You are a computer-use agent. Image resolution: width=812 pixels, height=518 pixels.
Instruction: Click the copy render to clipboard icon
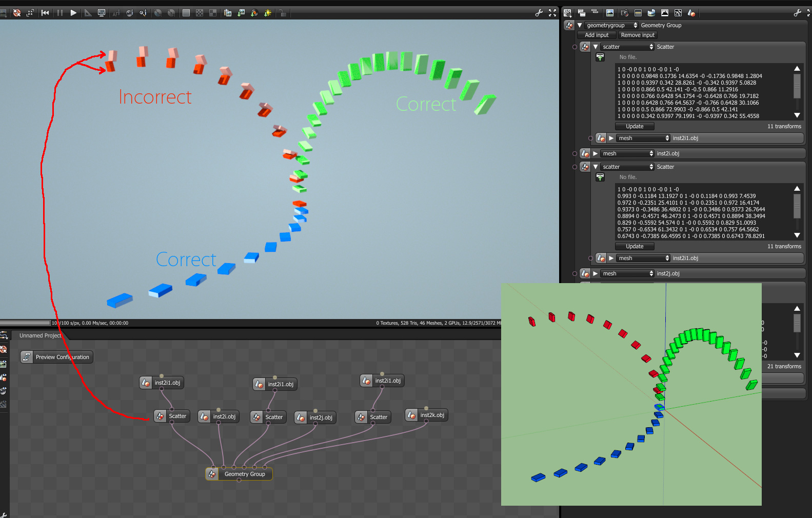click(x=228, y=13)
